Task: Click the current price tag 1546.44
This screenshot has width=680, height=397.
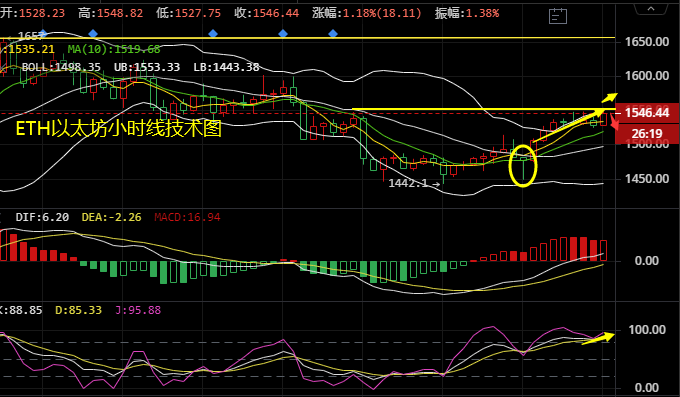Action: point(647,113)
